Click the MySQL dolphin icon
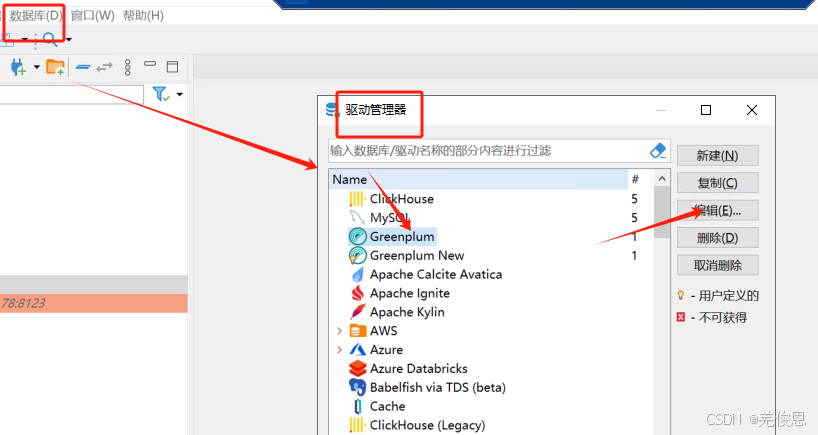 tap(357, 218)
